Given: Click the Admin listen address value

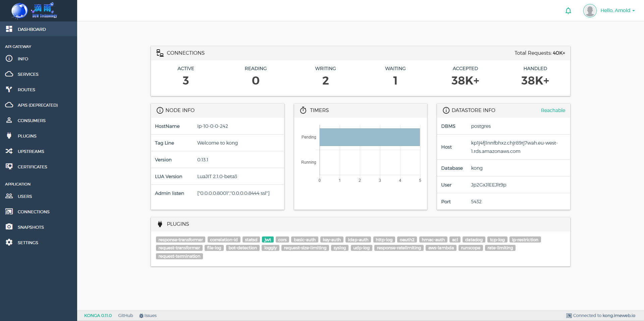Looking at the screenshot, I should [233, 193].
